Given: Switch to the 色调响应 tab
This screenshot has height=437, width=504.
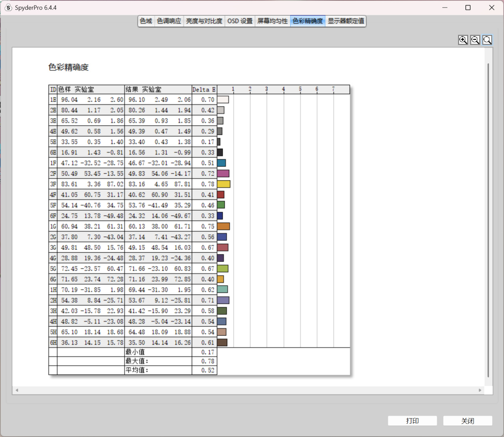Looking at the screenshot, I should coord(169,21).
